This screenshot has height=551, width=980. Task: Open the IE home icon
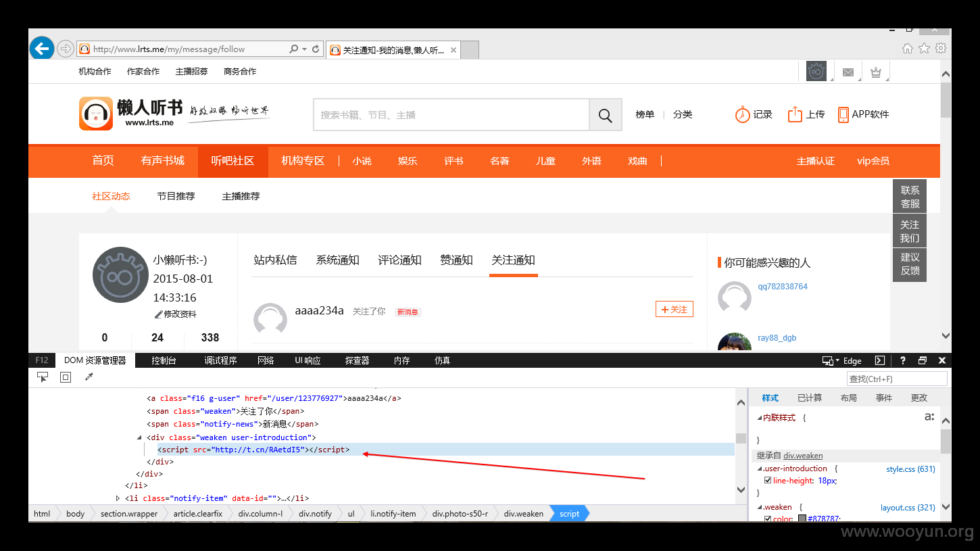point(908,48)
